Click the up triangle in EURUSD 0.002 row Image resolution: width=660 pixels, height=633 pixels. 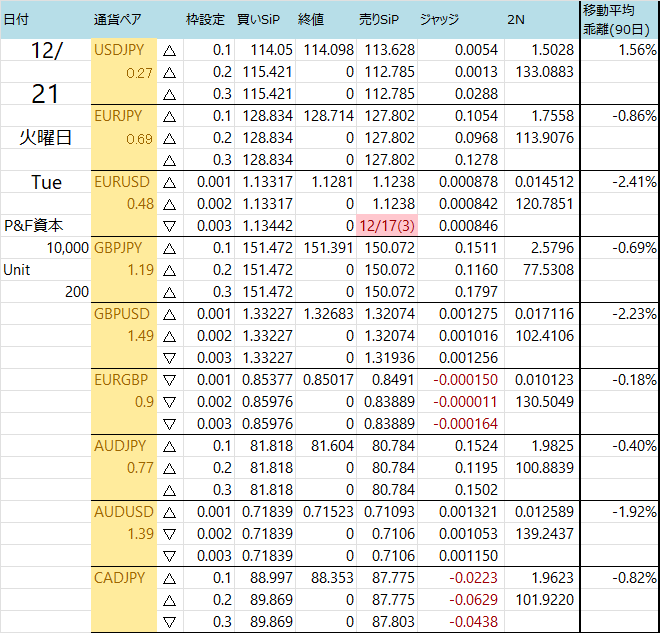click(x=170, y=205)
